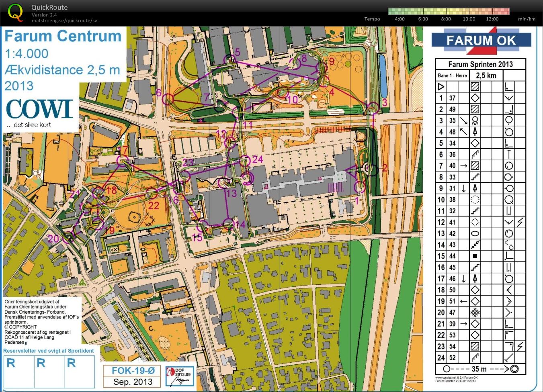543x392 pixels.
Task: Click control circle 1 on the map
Action: click(x=360, y=187)
